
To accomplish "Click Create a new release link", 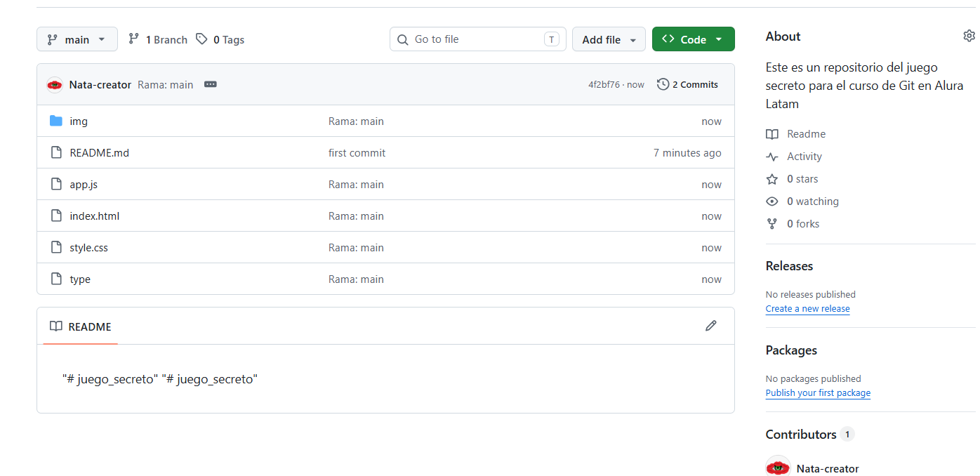I will coord(808,308).
